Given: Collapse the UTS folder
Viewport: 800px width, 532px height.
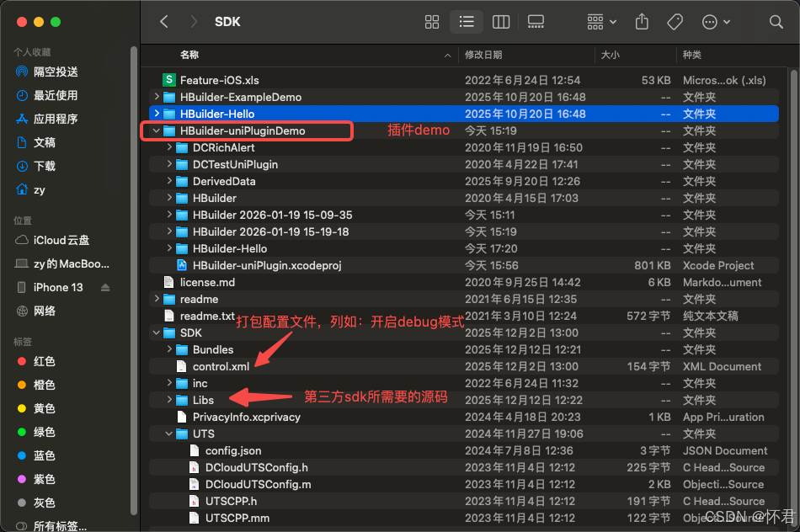Looking at the screenshot, I should (169, 434).
